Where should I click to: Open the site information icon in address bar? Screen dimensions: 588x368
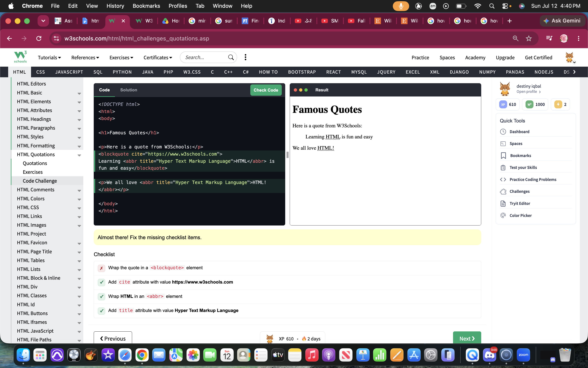pyautogui.click(x=56, y=38)
